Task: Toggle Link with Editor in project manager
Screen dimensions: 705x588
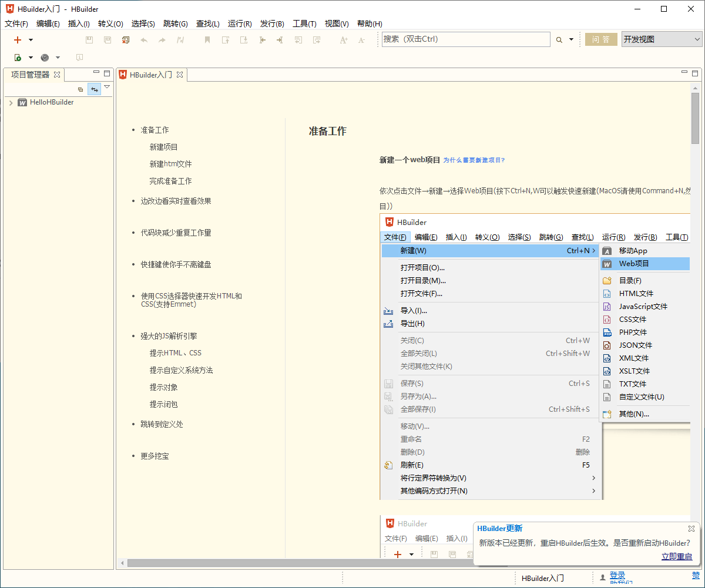Action: (x=94, y=89)
